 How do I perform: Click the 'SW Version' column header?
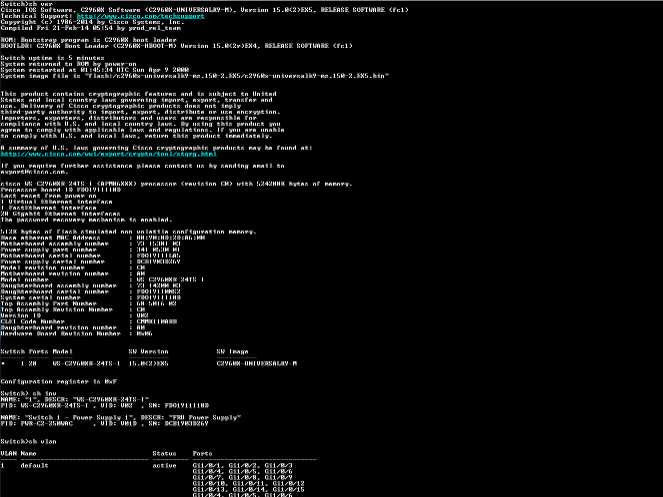tap(148, 351)
